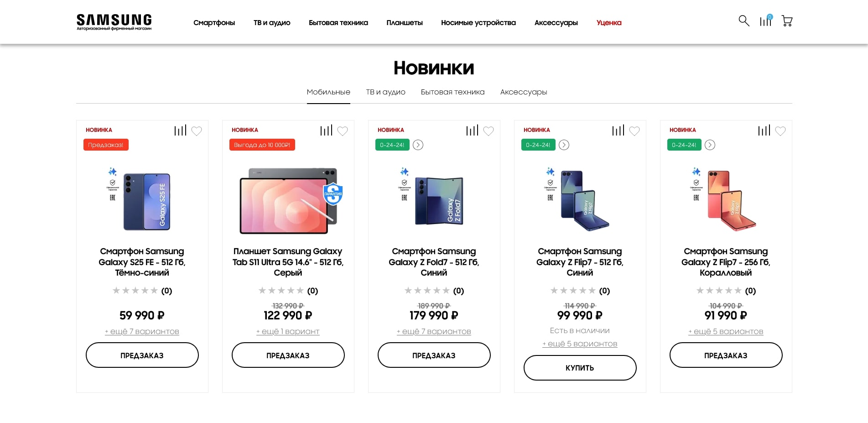Open the search magnifier icon
This screenshot has height=423, width=868.
click(x=743, y=21)
